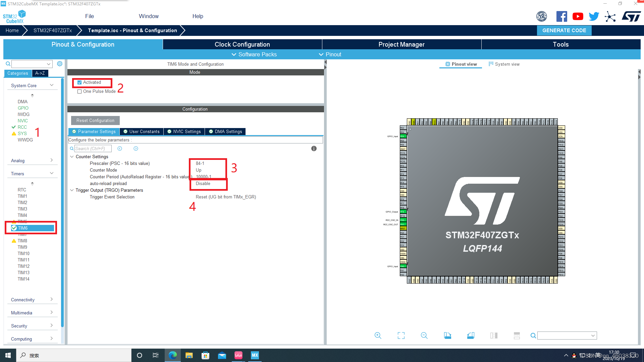644x362 pixels.
Task: Enable the One Pulse Mode checkbox
Action: (79, 92)
